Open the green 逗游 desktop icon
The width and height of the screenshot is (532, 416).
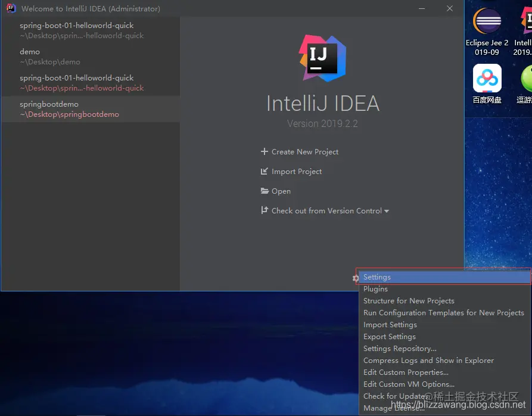(525, 84)
